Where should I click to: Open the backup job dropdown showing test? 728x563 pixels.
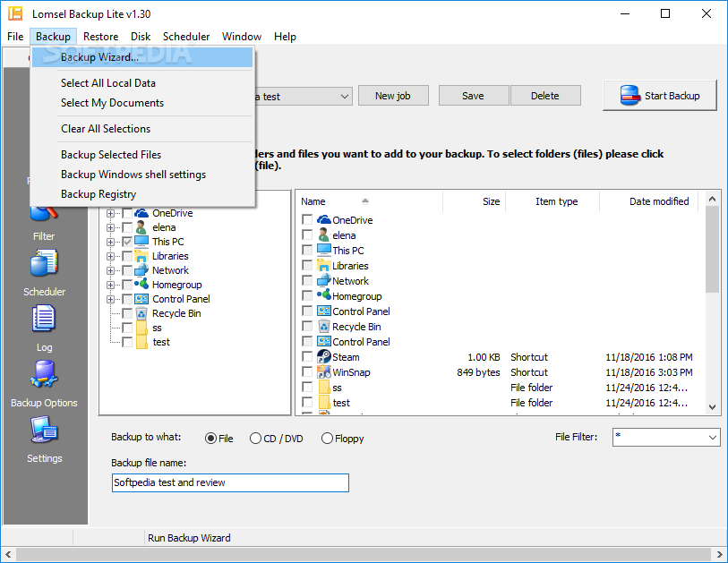[344, 96]
